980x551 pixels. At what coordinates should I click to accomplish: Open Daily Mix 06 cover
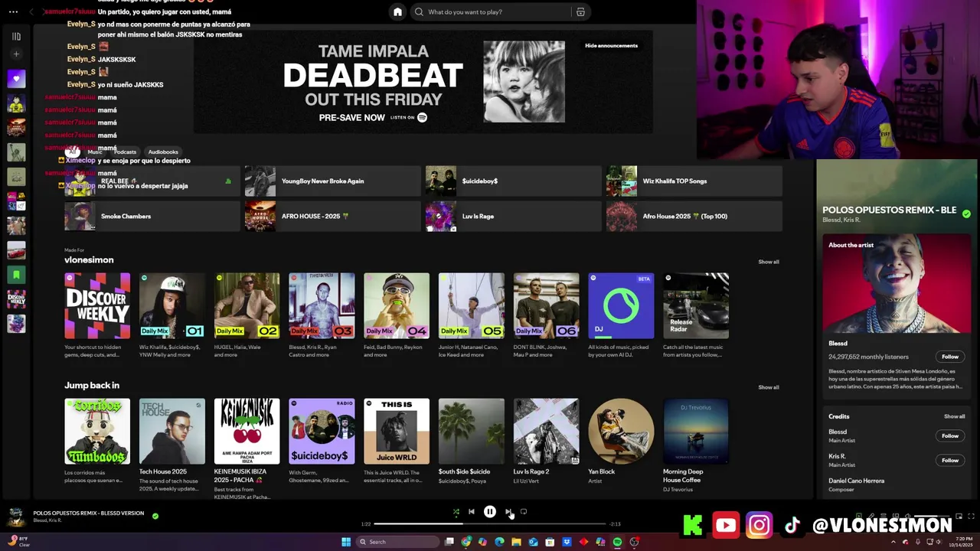point(546,305)
